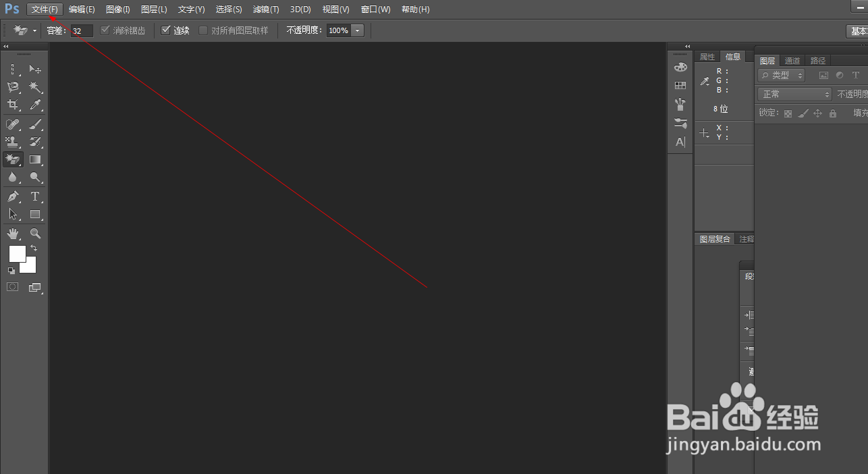868x474 pixels.
Task: Switch to the 通道 panel tab
Action: click(x=792, y=60)
